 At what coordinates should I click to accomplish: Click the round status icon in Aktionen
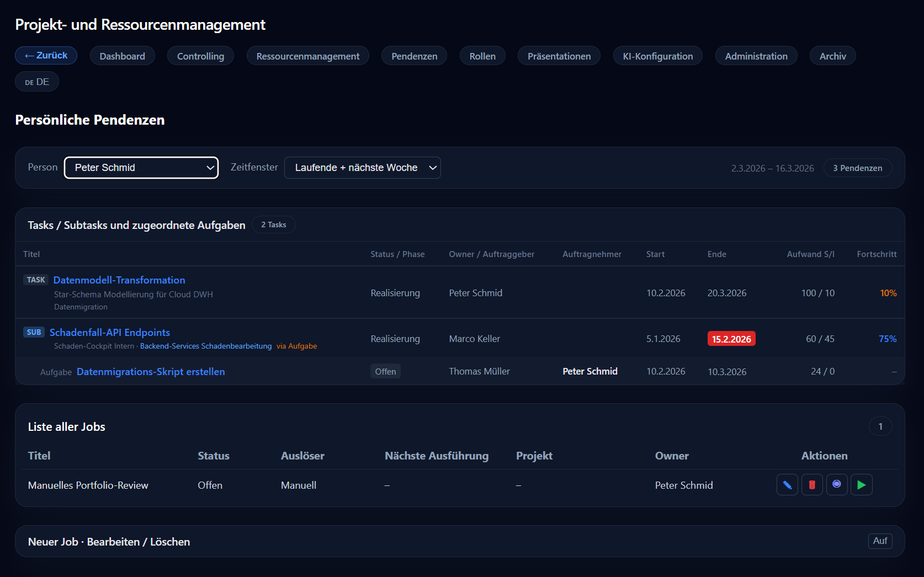[x=837, y=485]
